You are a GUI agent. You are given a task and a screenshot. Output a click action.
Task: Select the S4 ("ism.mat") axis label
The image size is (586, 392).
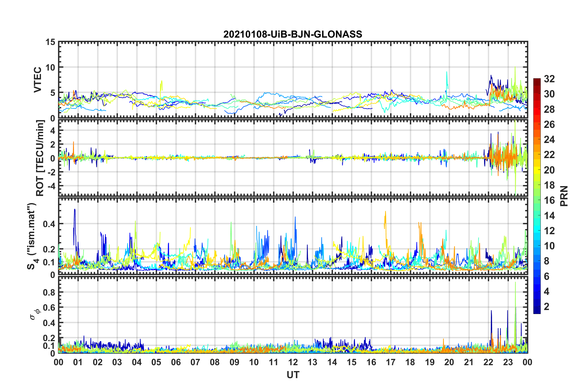[x=32, y=236]
